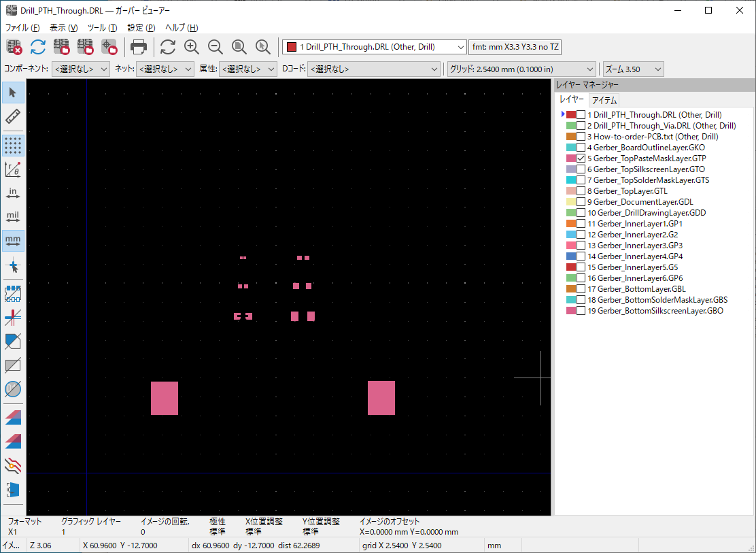This screenshot has height=553, width=756.
Task: Open the active layer selector dropdown
Action: point(374,47)
